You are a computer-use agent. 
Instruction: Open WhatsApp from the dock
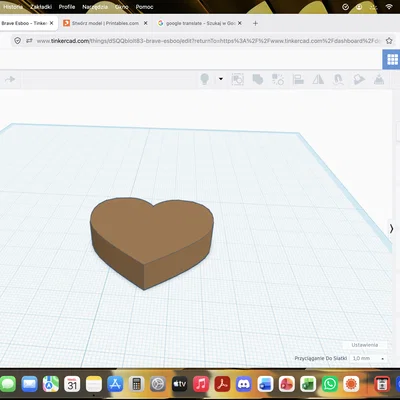[x=330, y=384]
